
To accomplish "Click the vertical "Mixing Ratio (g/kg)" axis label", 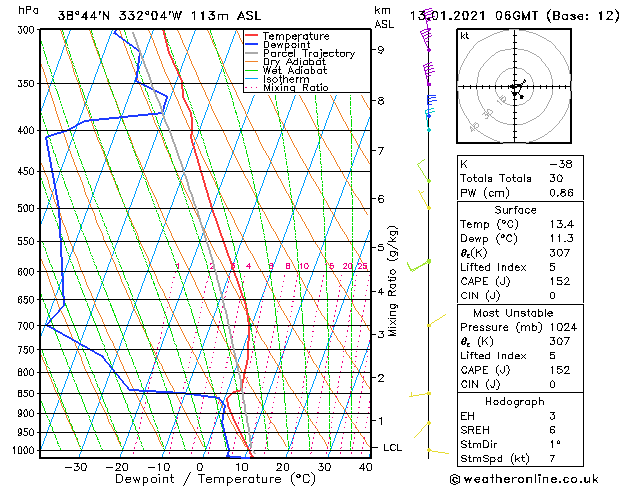I will (x=392, y=281).
